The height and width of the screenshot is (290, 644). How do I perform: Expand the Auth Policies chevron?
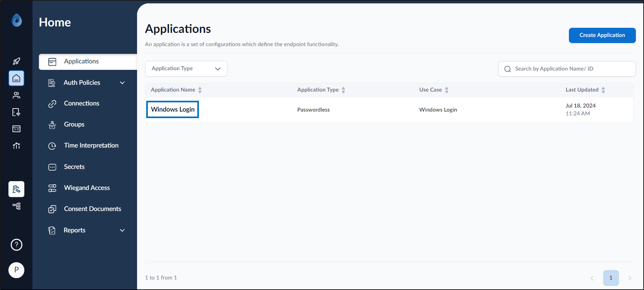[x=122, y=83]
